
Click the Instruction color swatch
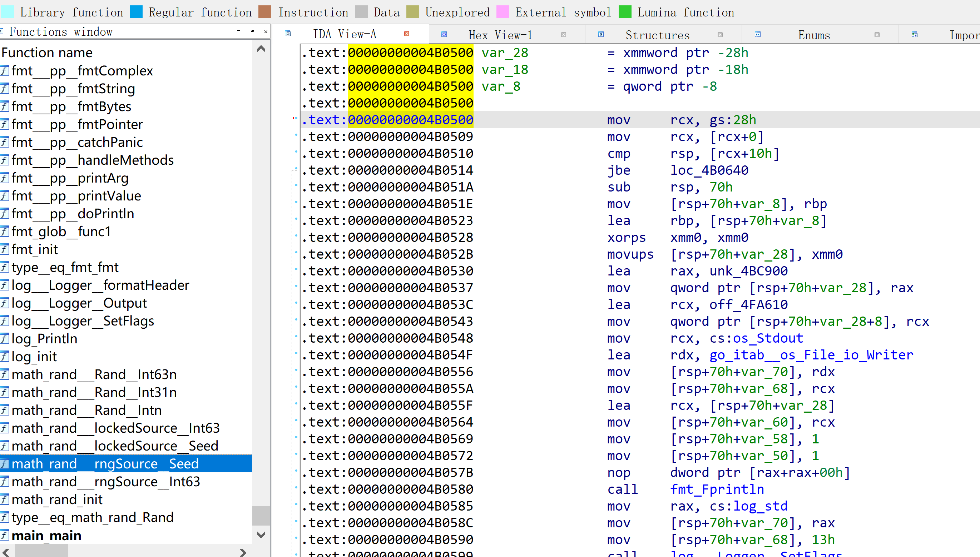click(x=265, y=12)
